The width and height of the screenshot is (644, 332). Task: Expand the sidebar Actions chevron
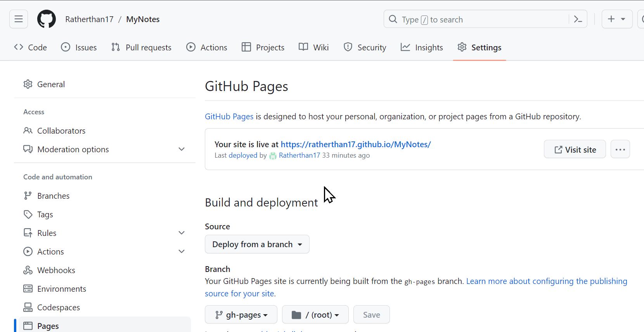click(x=181, y=251)
